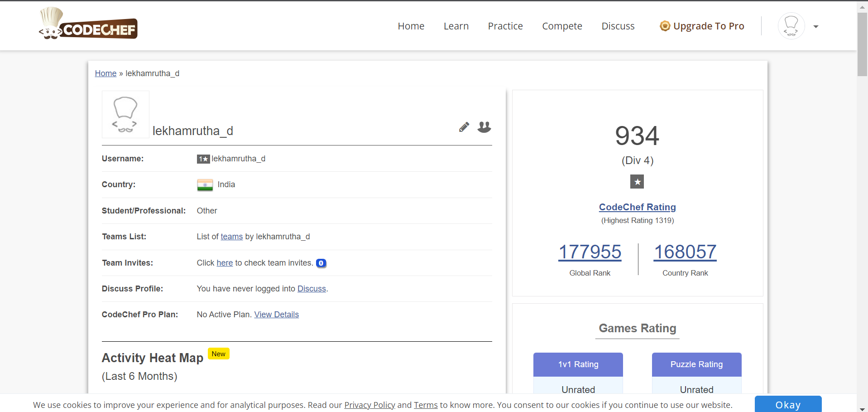Image resolution: width=868 pixels, height=412 pixels.
Task: Open the Terms link in cookie banner
Action: pos(426,405)
